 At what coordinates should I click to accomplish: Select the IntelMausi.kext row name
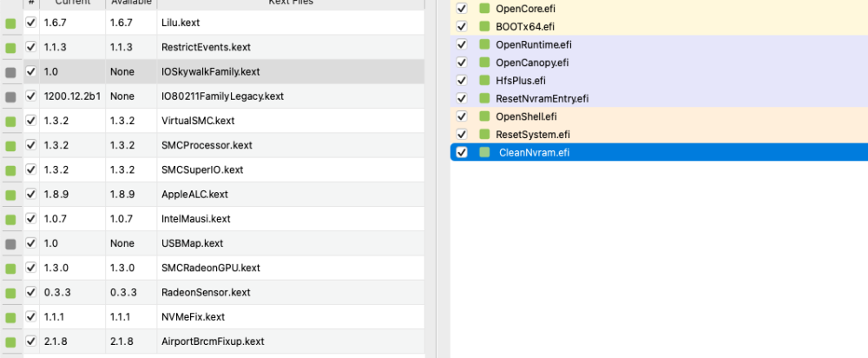196,219
